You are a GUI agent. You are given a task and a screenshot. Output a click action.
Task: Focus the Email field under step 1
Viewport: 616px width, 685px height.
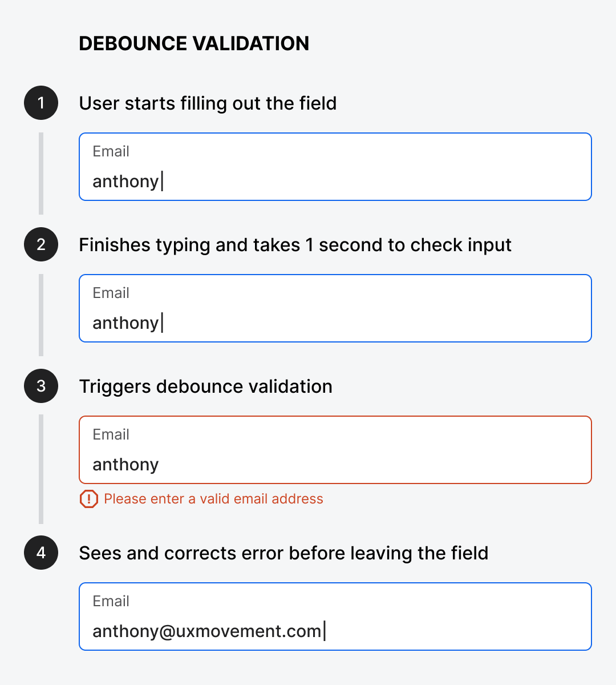click(335, 167)
